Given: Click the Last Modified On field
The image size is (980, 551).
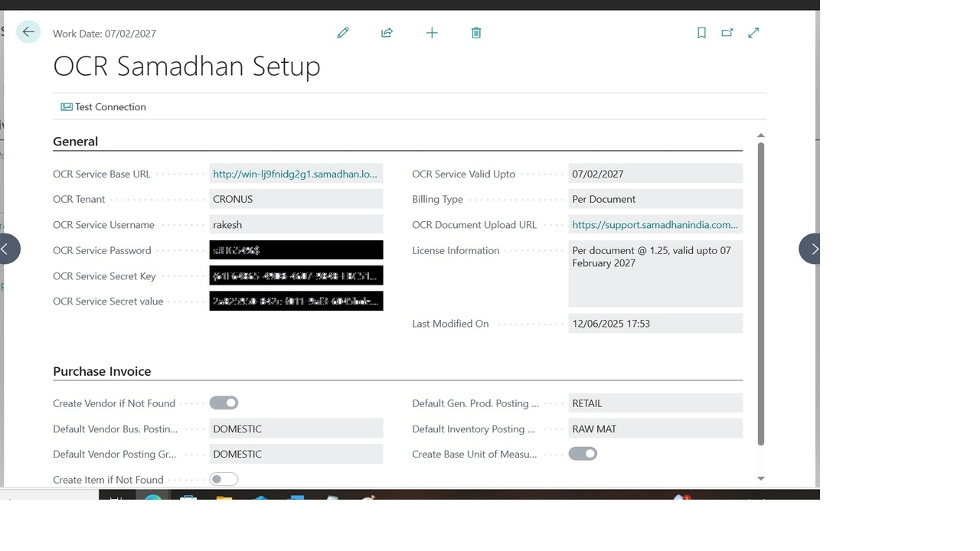Looking at the screenshot, I should [655, 324].
